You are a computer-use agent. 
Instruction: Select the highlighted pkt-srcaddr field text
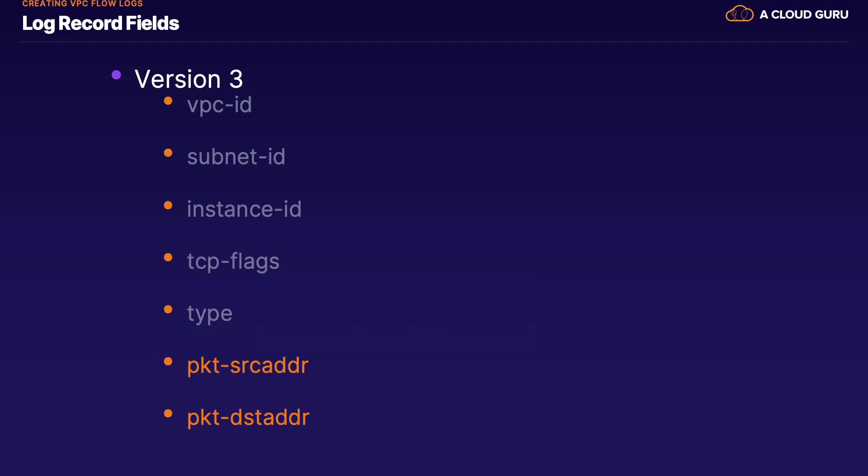(x=248, y=366)
